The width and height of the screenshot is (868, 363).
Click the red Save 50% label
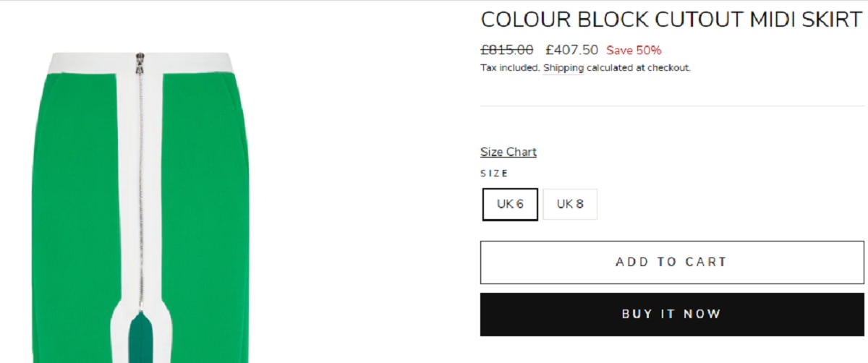point(634,51)
